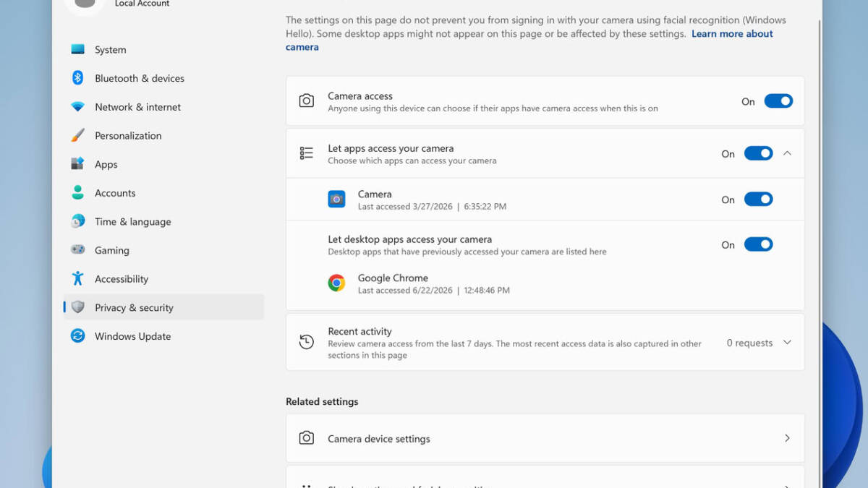Navigate to Accounts settings
Viewport: 868px width, 488px height.
coord(163,193)
